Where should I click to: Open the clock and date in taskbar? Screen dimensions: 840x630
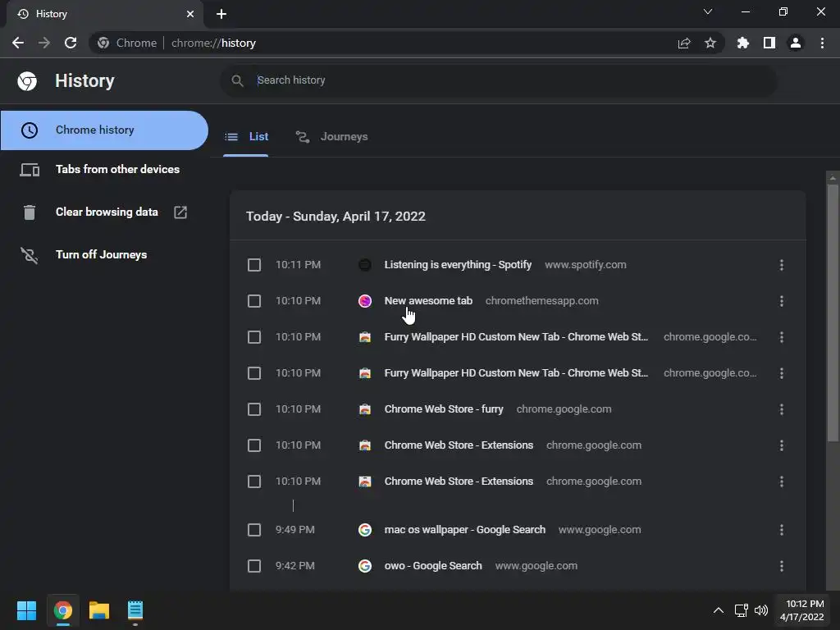[x=802, y=610]
